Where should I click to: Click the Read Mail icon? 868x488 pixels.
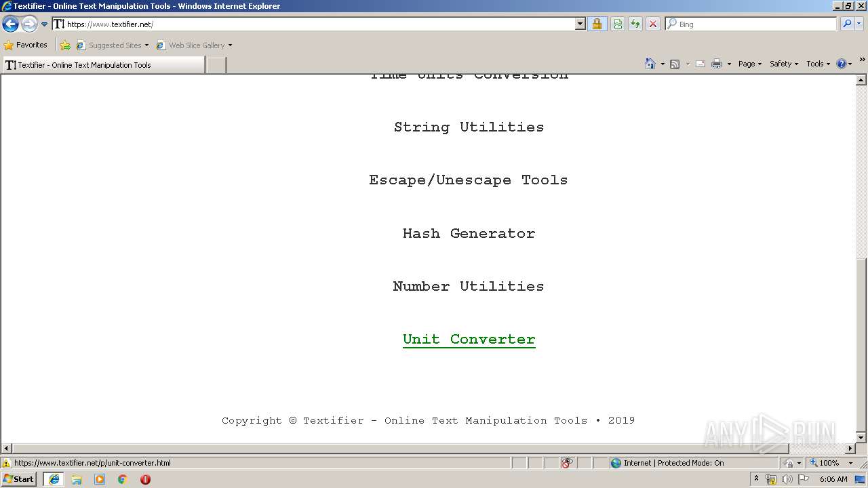[701, 64]
